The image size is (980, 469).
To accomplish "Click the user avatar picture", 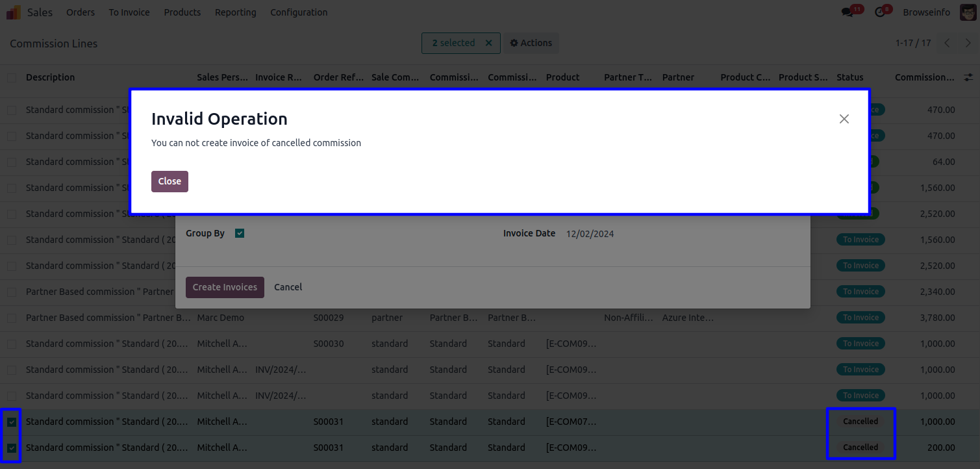I will tap(967, 12).
